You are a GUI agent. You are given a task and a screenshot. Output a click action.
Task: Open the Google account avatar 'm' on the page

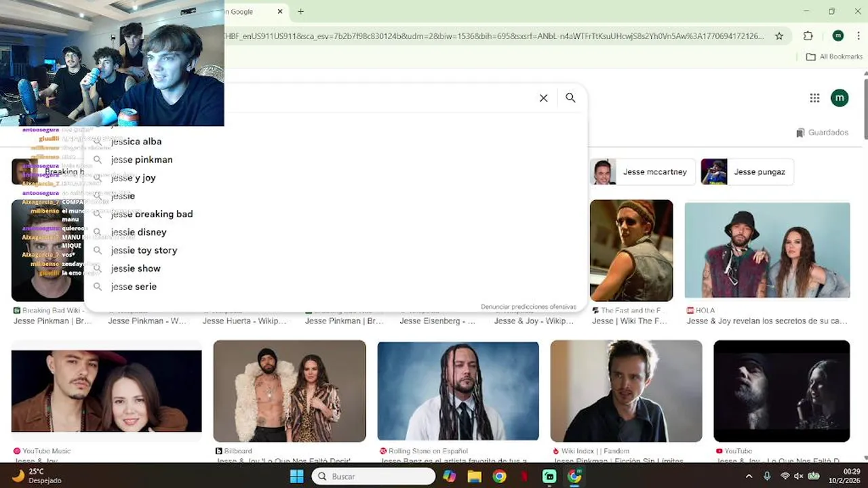coord(840,98)
